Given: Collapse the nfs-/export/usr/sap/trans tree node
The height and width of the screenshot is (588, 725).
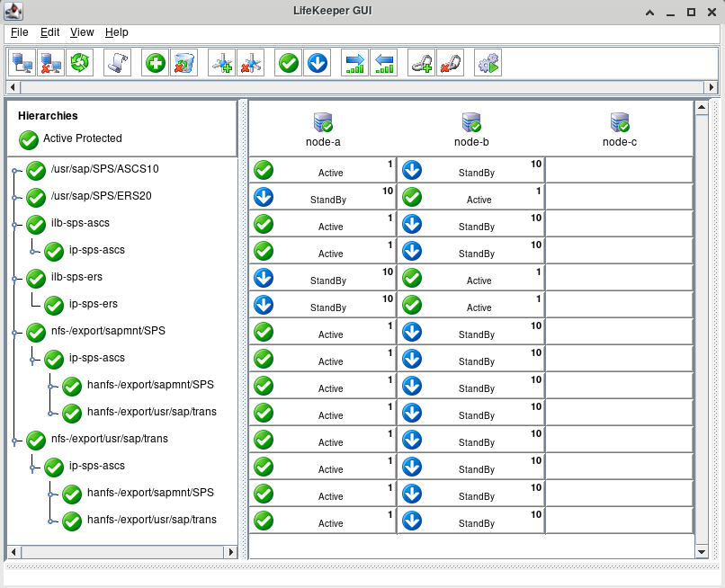Looking at the screenshot, I should click(14, 441).
